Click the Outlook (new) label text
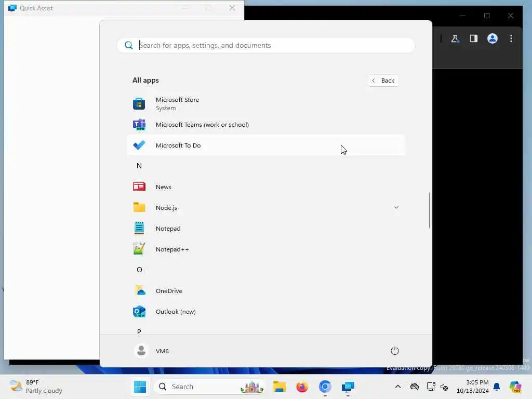Viewport: 532px width, 399px height. coord(176,312)
